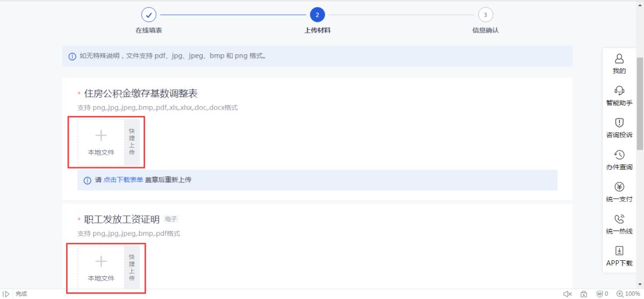
Task: Add local file for 职工发放工资证明
Action: 101,268
